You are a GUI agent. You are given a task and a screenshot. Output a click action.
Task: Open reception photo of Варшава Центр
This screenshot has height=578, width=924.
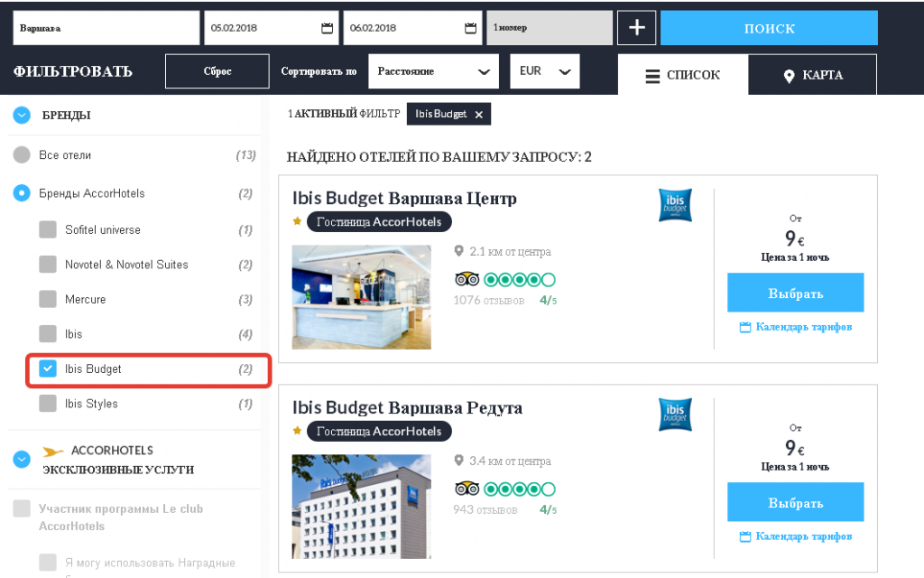[361, 297]
